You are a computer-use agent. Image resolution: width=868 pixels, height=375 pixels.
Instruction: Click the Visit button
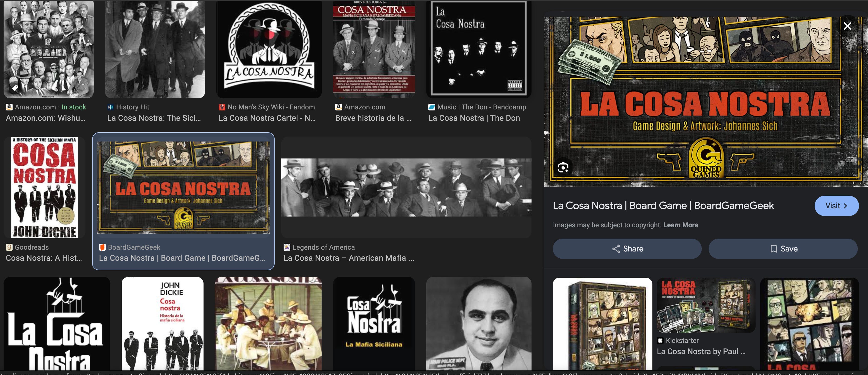point(836,206)
